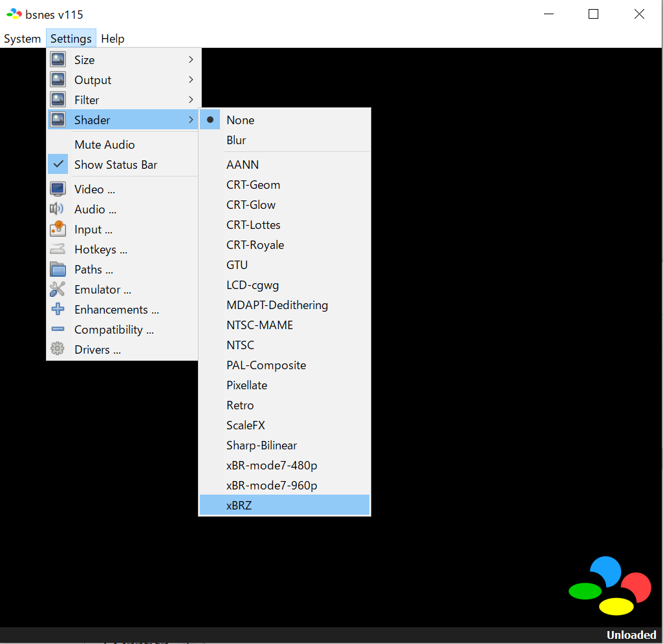This screenshot has height=644, width=663.
Task: Select the xBR-mode7-960p shader
Action: (x=285, y=486)
